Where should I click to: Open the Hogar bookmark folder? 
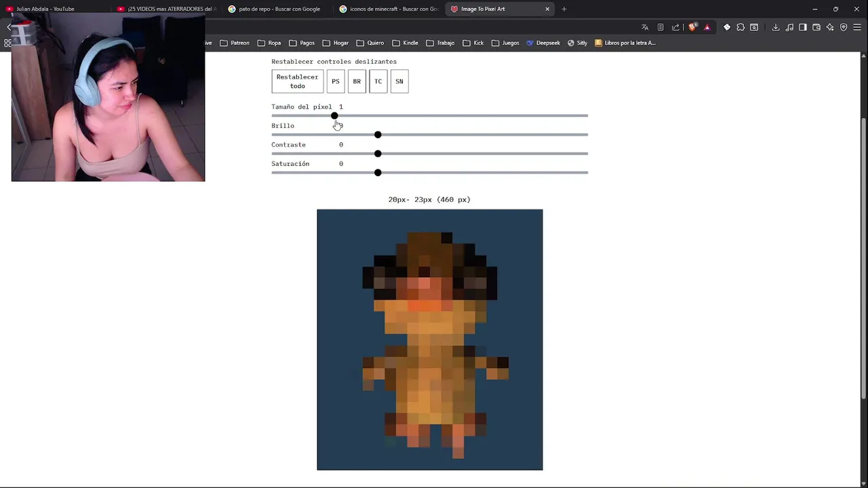point(336,43)
